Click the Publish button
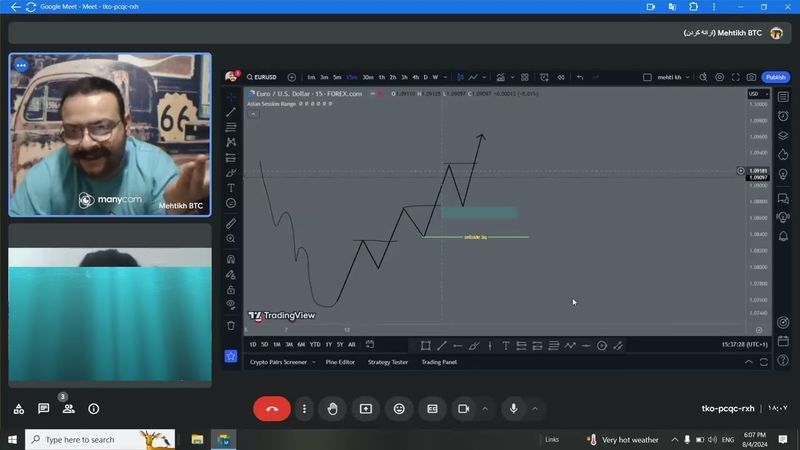The height and width of the screenshot is (450, 800). pos(775,77)
